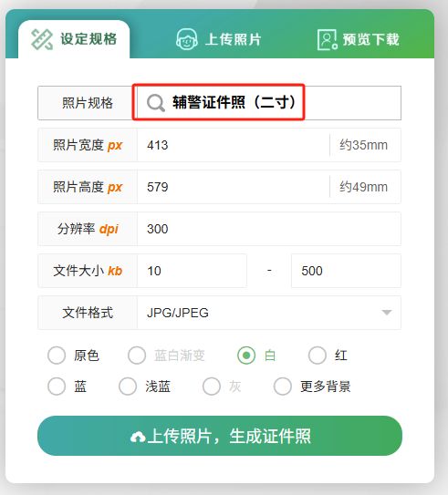Click the face icon beside 上传照片
The image size is (448, 495).
coord(187,39)
